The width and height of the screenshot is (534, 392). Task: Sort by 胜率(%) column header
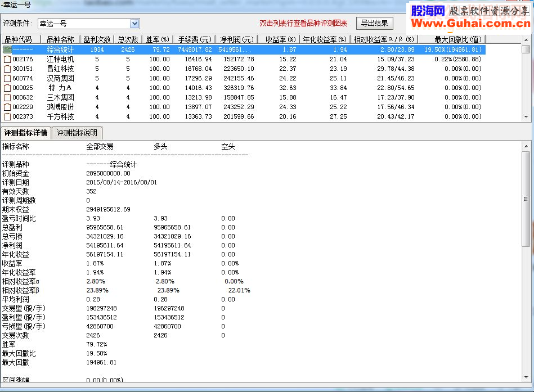tap(158, 39)
